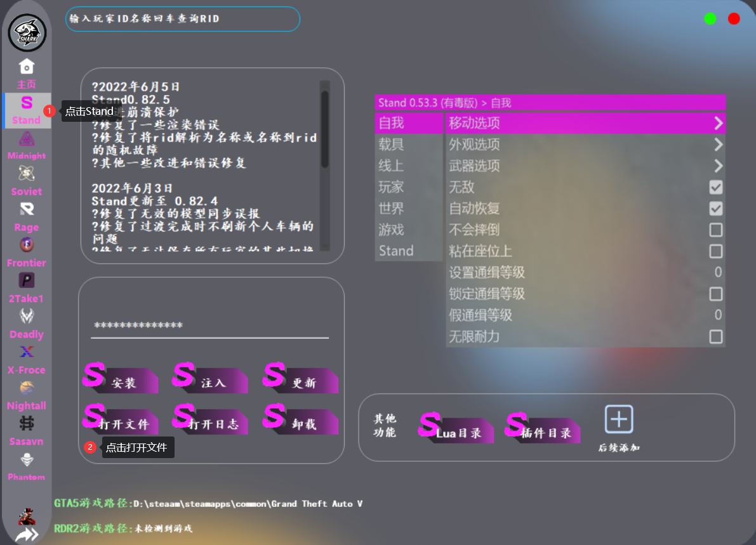Expand the 移动选项 chevron
This screenshot has height=545, width=756.
(718, 122)
